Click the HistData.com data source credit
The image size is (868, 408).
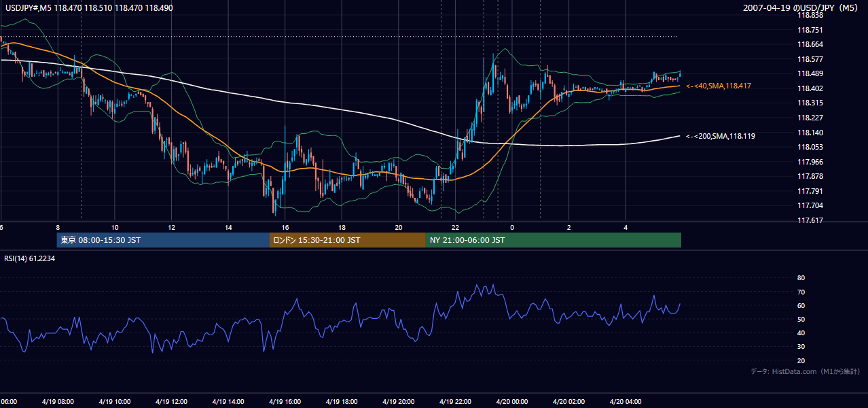(x=805, y=371)
